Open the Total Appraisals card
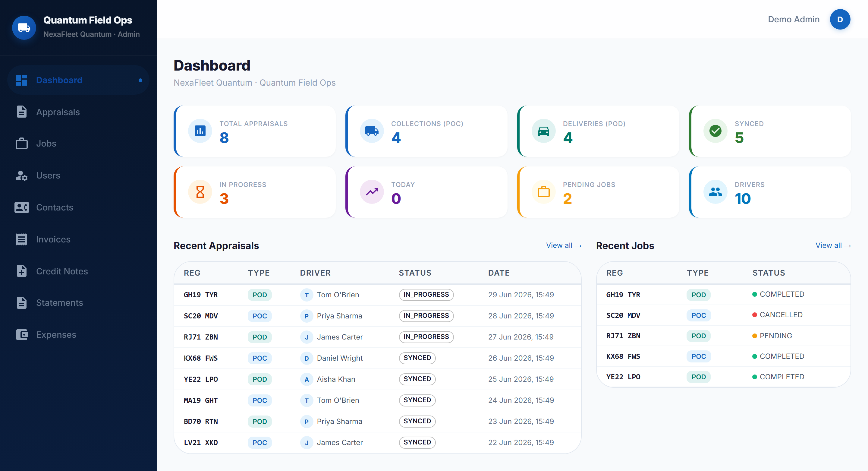Screen dimensions: 868x471 tap(255, 131)
